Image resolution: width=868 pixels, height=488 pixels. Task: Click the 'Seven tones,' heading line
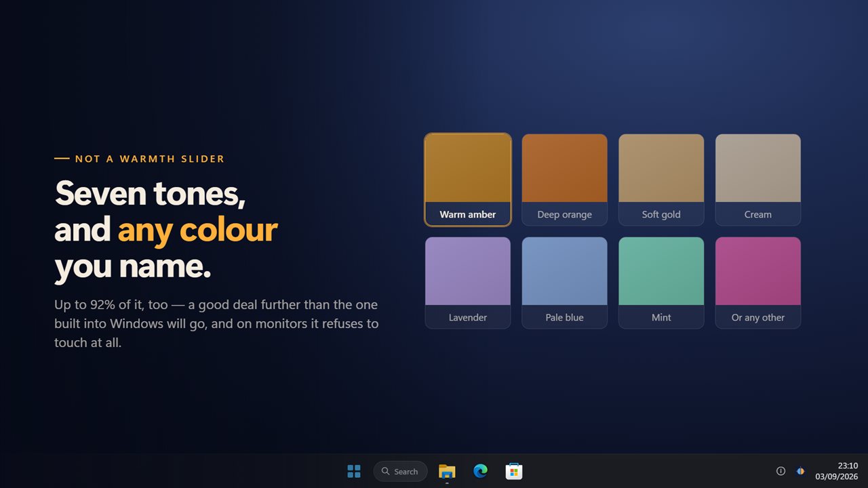point(150,194)
